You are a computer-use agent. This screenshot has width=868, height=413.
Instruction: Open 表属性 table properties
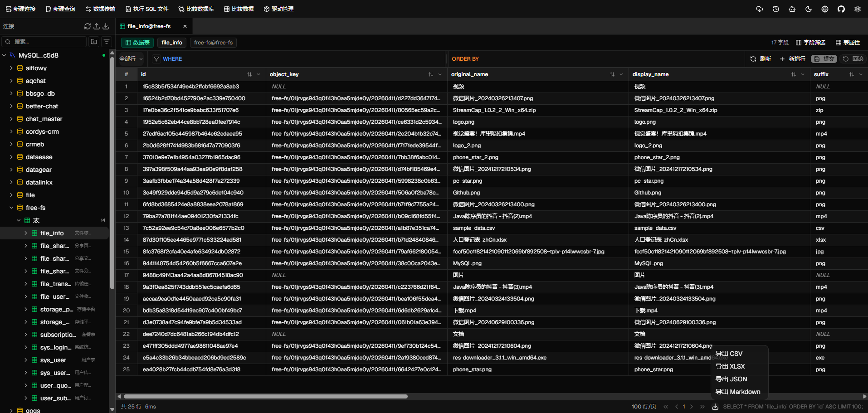point(848,43)
